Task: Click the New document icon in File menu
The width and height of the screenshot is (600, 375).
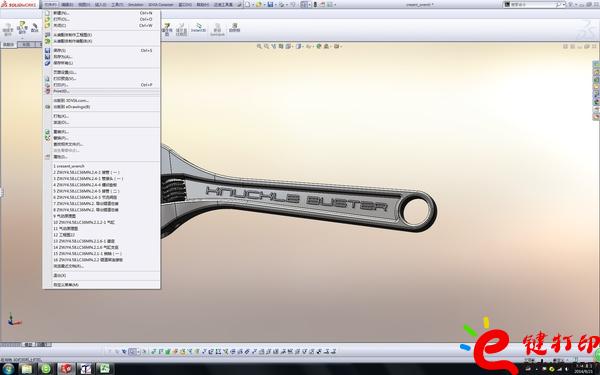Action: pos(47,13)
